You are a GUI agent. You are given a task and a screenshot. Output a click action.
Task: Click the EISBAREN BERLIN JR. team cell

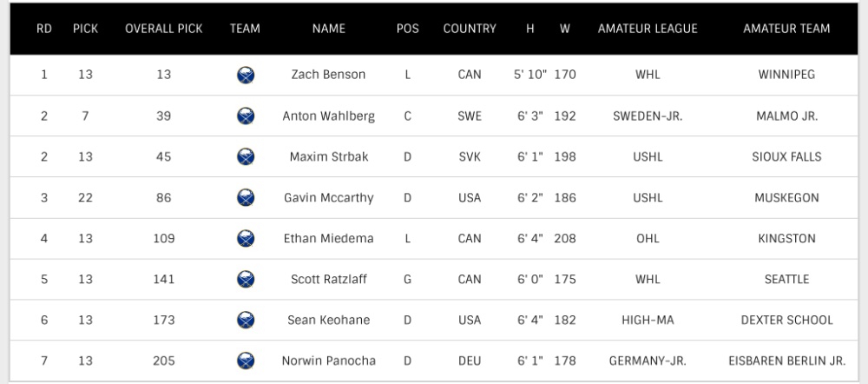click(786, 361)
